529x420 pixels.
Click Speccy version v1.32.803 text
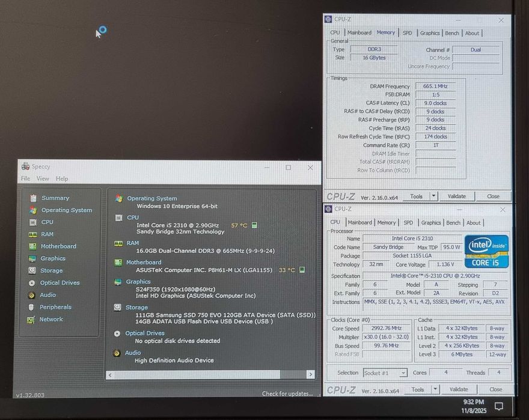pyautogui.click(x=30, y=395)
